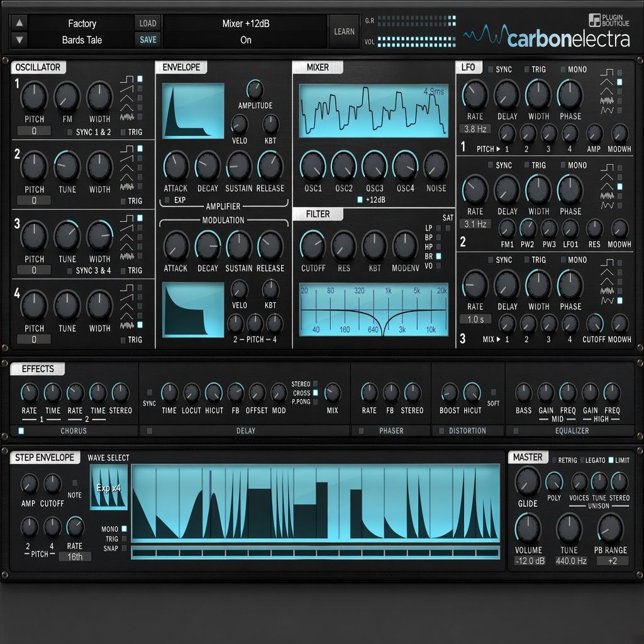Screen dimensions: 644x644
Task: Click master volume -12.0 dB field
Action: click(530, 561)
